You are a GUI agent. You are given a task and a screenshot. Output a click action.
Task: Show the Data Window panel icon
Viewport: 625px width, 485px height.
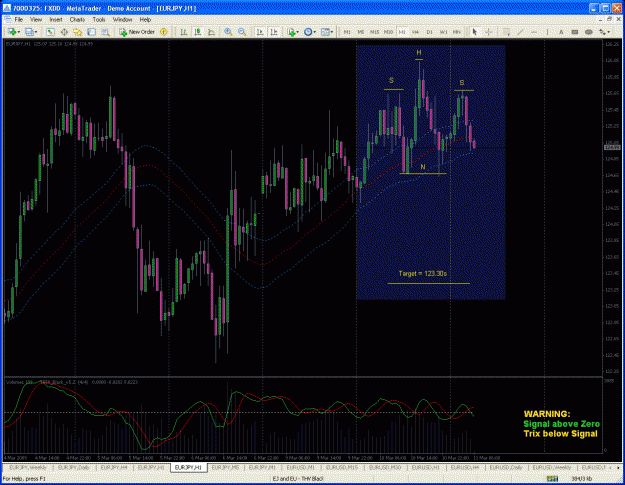(64, 32)
